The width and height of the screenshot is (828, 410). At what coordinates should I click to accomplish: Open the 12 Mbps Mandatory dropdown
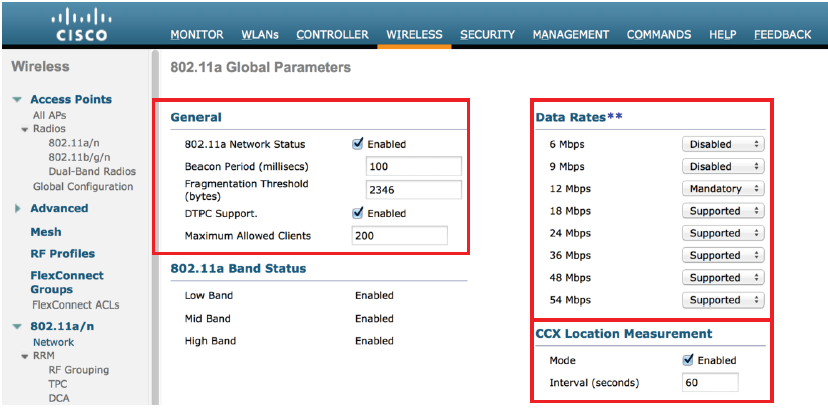pos(724,189)
